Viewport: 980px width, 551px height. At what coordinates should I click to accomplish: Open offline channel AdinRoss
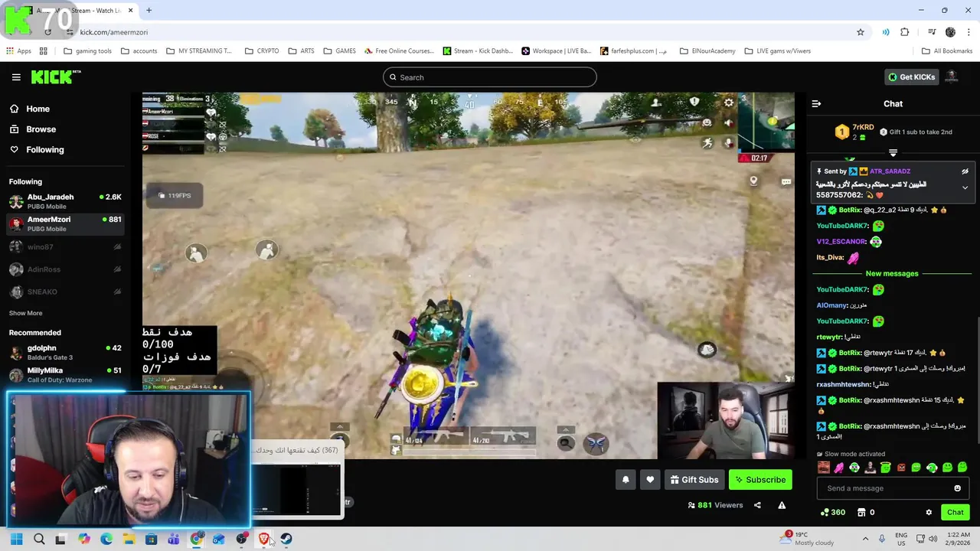(65, 269)
